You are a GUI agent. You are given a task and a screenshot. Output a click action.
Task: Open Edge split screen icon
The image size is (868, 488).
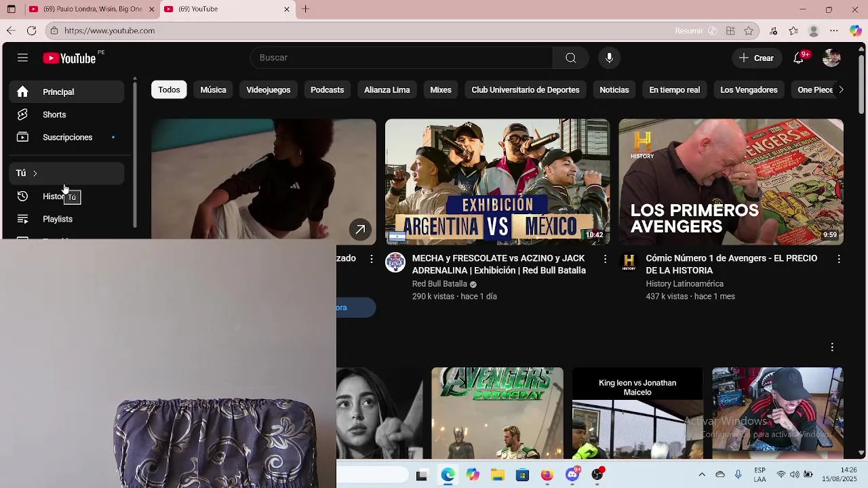(x=730, y=30)
